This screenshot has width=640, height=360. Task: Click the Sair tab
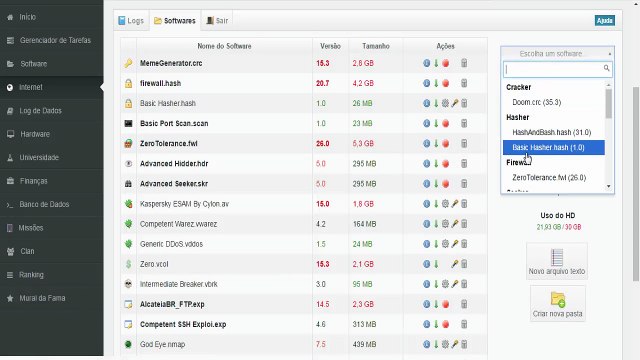pyautogui.click(x=217, y=20)
